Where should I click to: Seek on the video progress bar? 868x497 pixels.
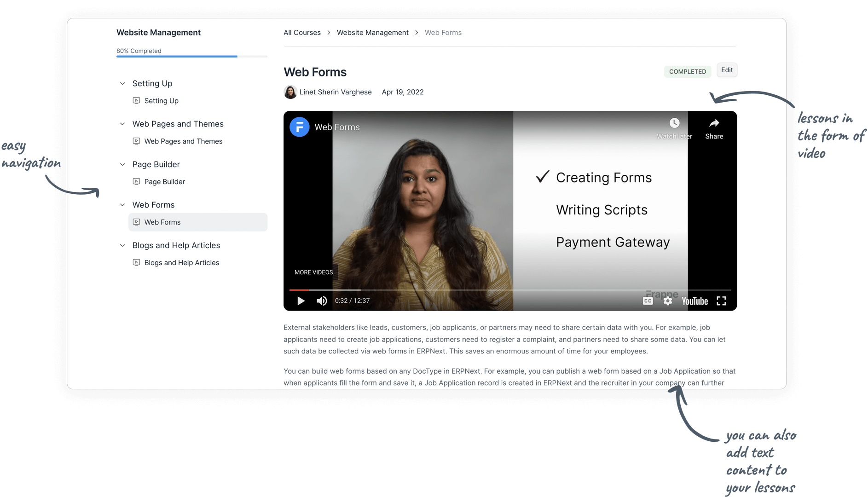tap(460, 290)
